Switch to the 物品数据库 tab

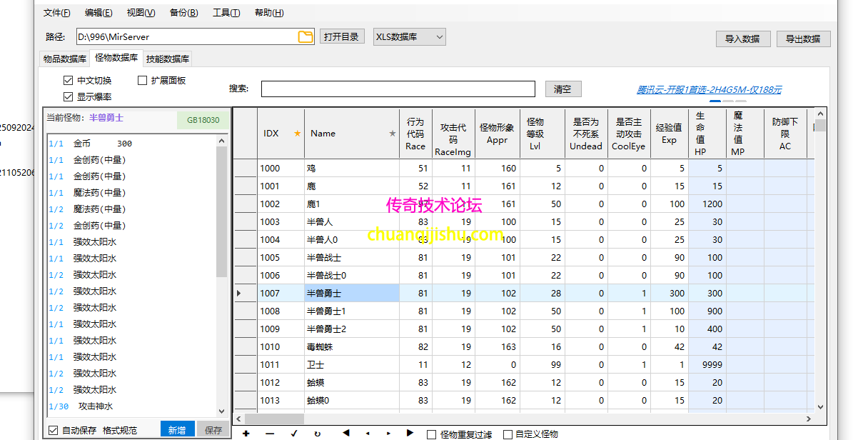(x=64, y=59)
